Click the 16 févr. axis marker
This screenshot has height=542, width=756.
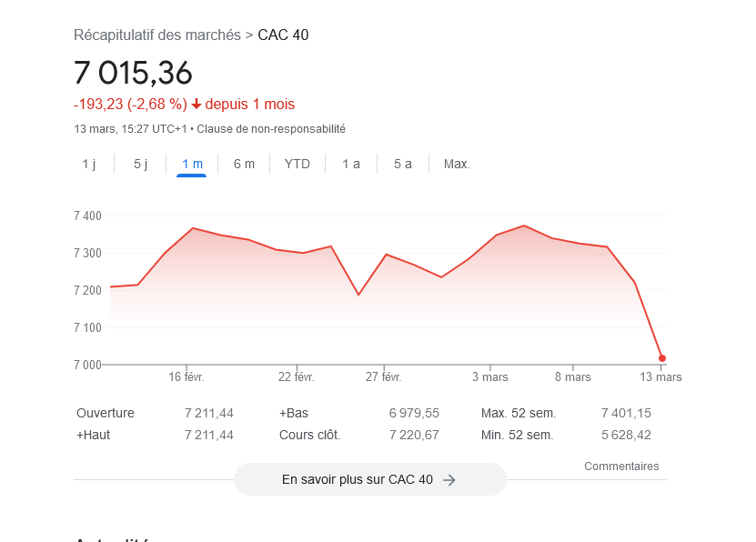[x=186, y=376]
